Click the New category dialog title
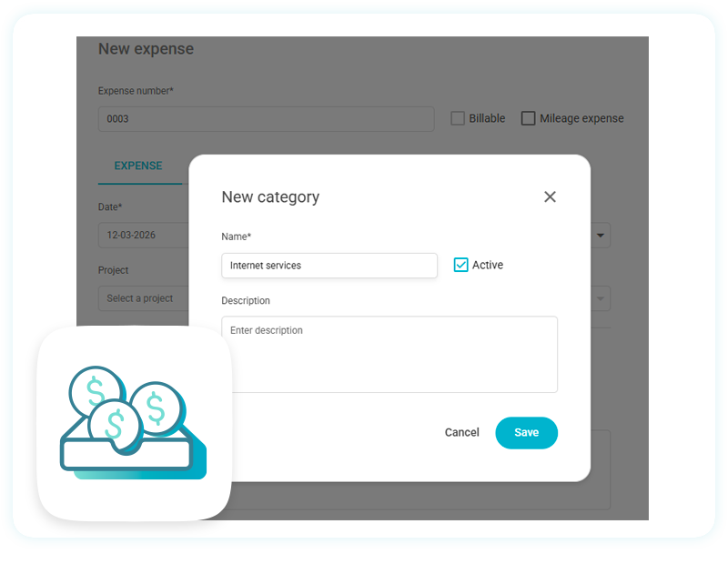728x564 pixels. [270, 196]
